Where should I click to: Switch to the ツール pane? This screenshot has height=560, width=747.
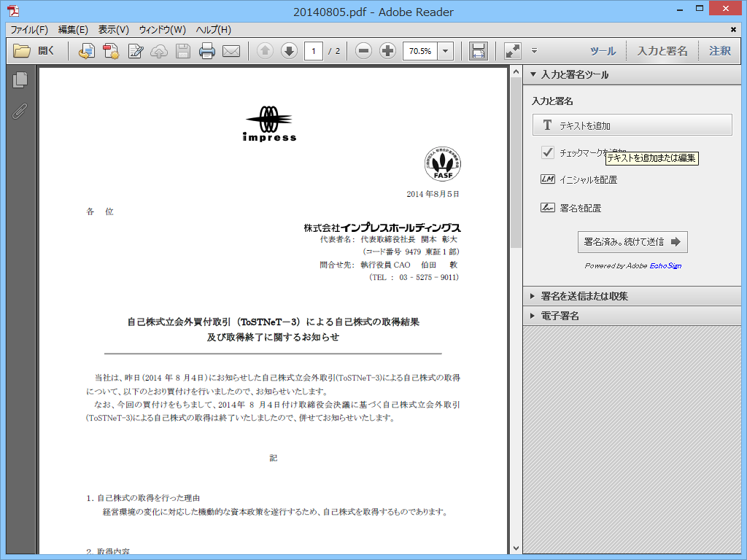pos(603,51)
